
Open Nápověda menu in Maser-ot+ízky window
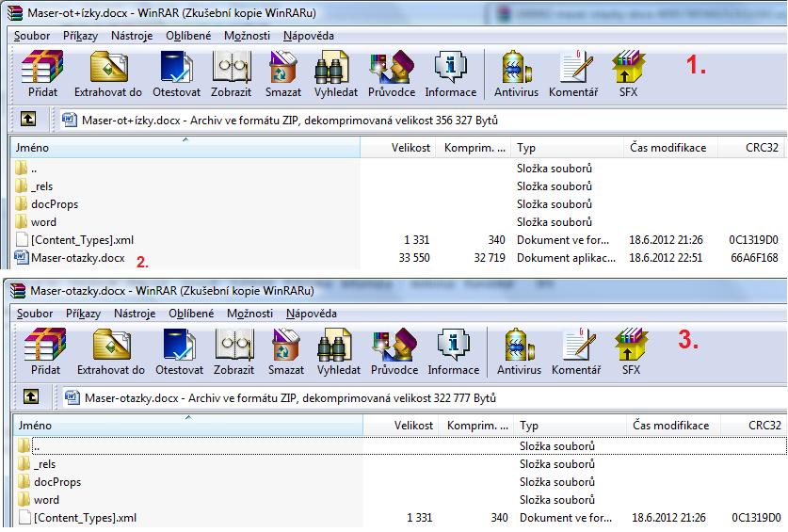click(x=309, y=36)
